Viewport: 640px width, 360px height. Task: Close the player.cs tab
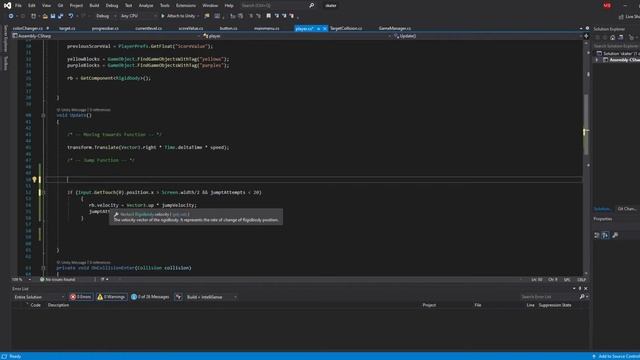pyautogui.click(x=325, y=29)
